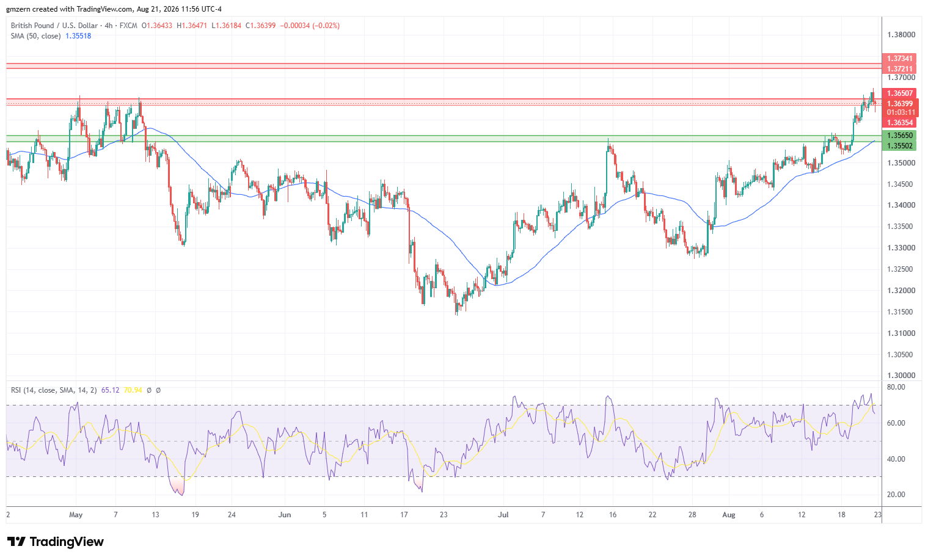Select the 1.37211 resistance price label
Image resolution: width=928 pixels, height=560 pixels.
pyautogui.click(x=899, y=69)
